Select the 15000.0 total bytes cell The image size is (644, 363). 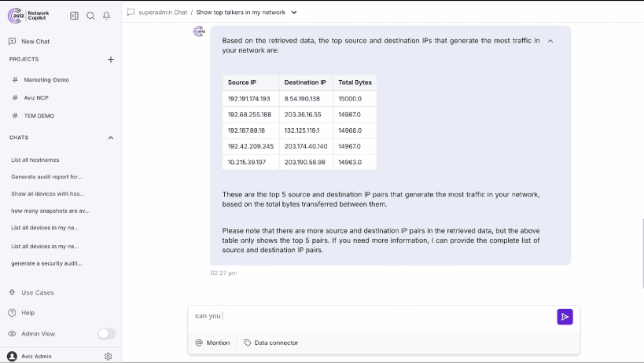click(355, 99)
